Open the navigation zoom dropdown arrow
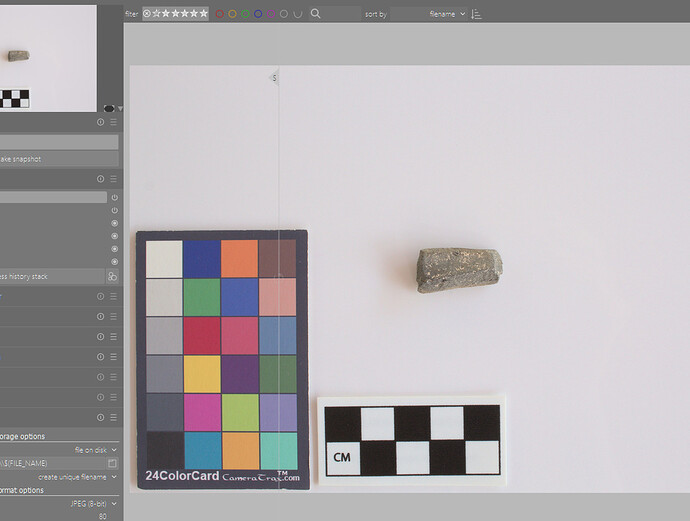This screenshot has height=521, width=690. (120, 108)
